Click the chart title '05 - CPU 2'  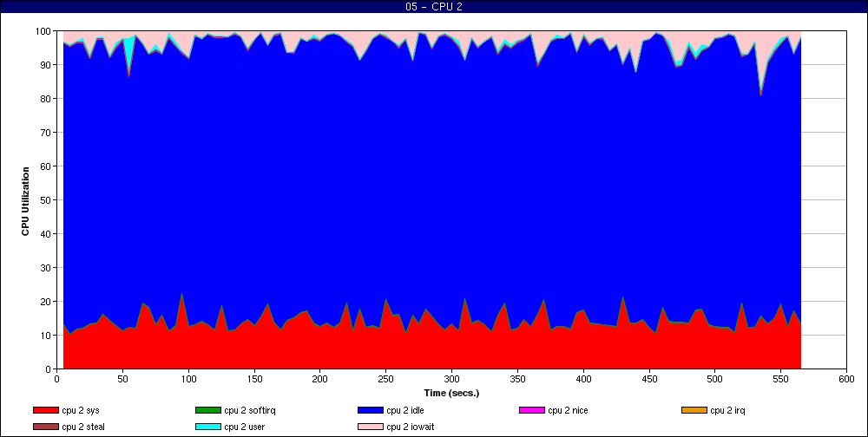434,7
